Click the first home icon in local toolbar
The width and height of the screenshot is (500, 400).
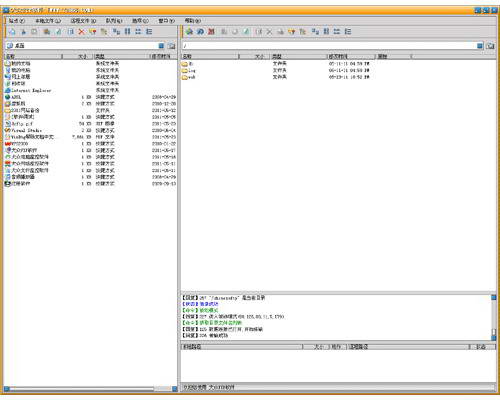[x=12, y=32]
